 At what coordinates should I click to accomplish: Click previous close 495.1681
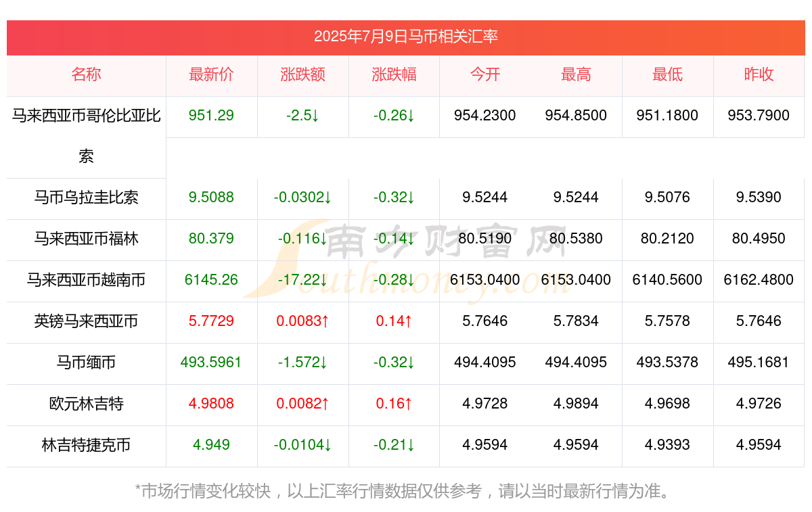point(759,363)
